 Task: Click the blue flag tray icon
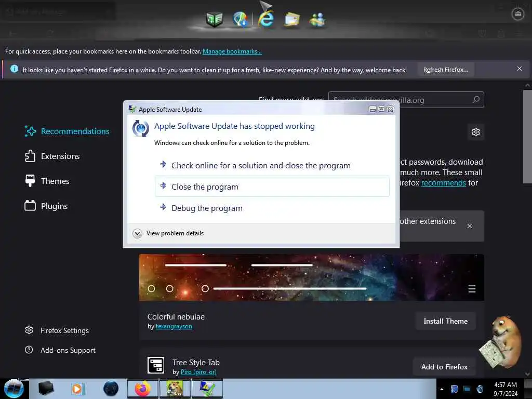coord(454,389)
